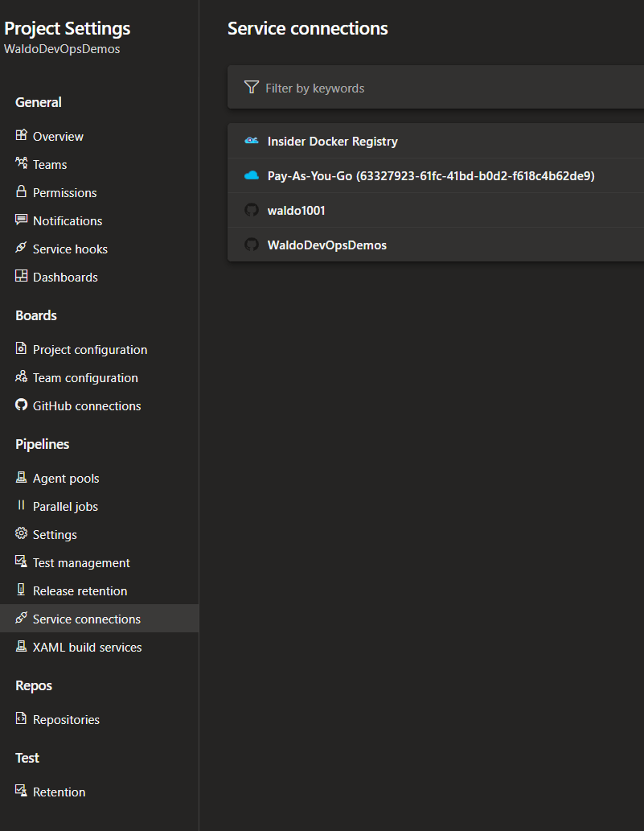Focus the Filter by keywords field
The height and width of the screenshot is (831, 644).
coord(436,88)
